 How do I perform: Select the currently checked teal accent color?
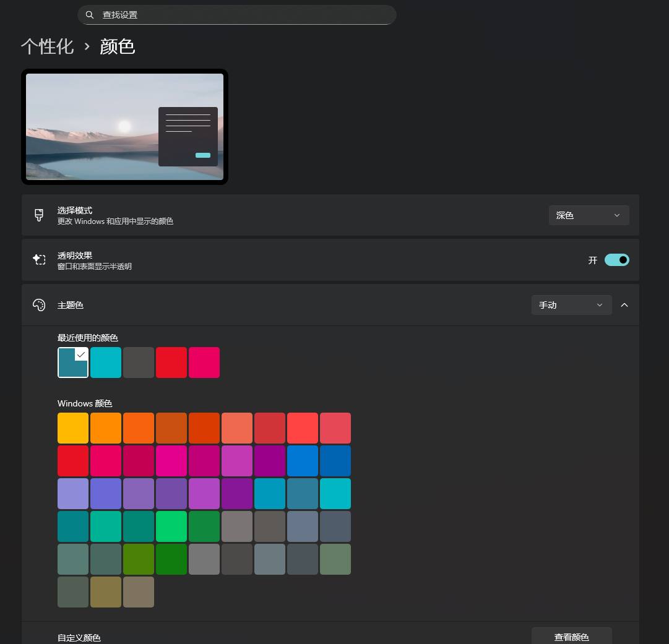tap(72, 362)
